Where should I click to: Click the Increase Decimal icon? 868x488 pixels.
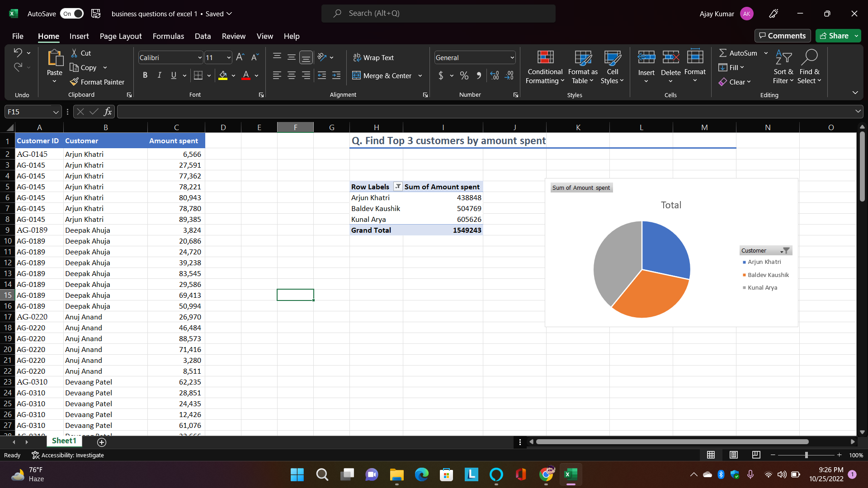point(495,75)
